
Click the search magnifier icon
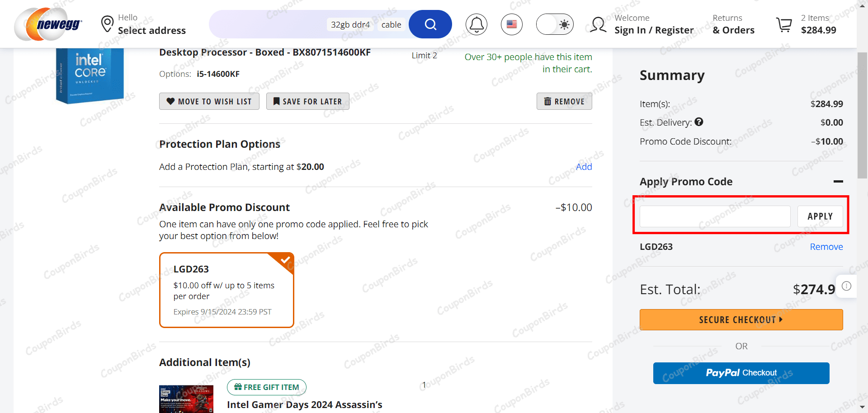[x=429, y=24]
